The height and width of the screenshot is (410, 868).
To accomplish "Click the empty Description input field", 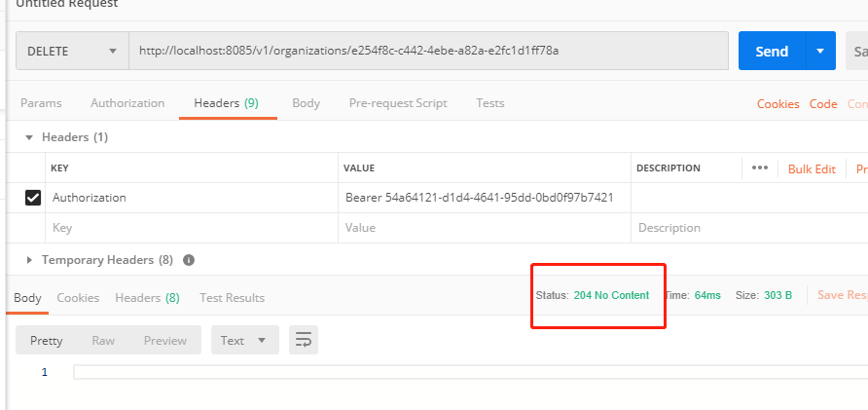I will point(749,228).
